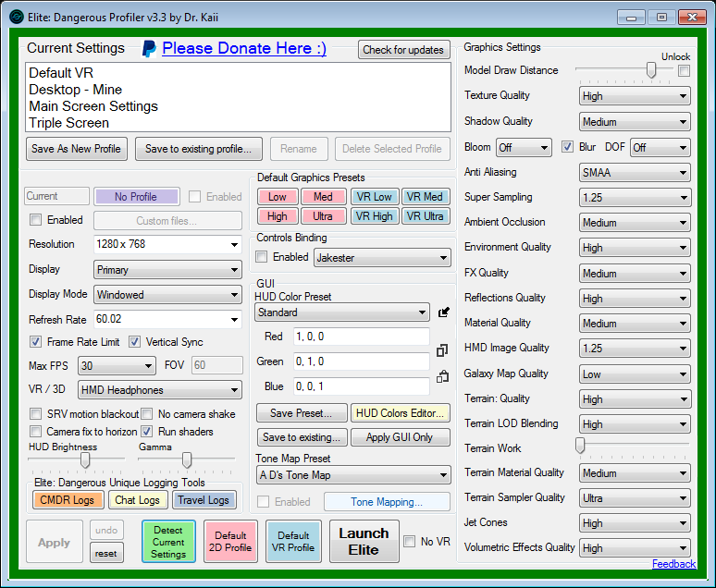Open the Controls Binding Jakester dropdown
The image size is (716, 588).
pos(382,258)
